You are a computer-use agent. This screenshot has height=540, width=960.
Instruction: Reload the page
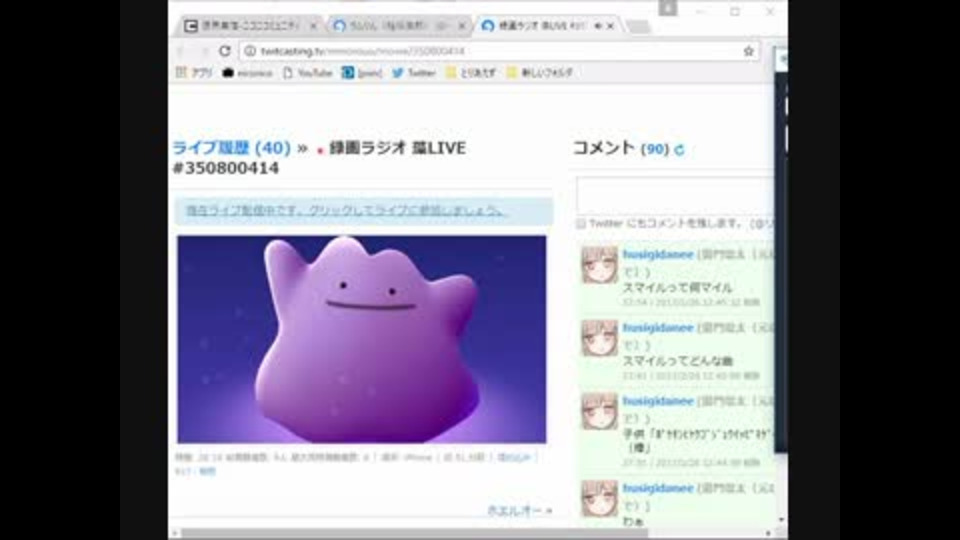pyautogui.click(x=225, y=51)
